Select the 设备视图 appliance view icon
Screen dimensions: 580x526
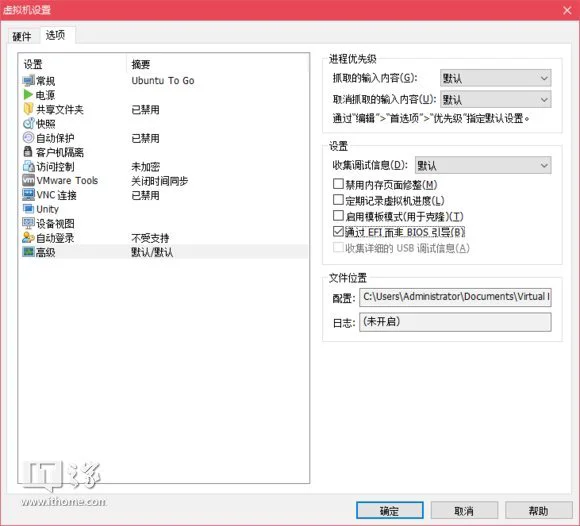click(28, 223)
